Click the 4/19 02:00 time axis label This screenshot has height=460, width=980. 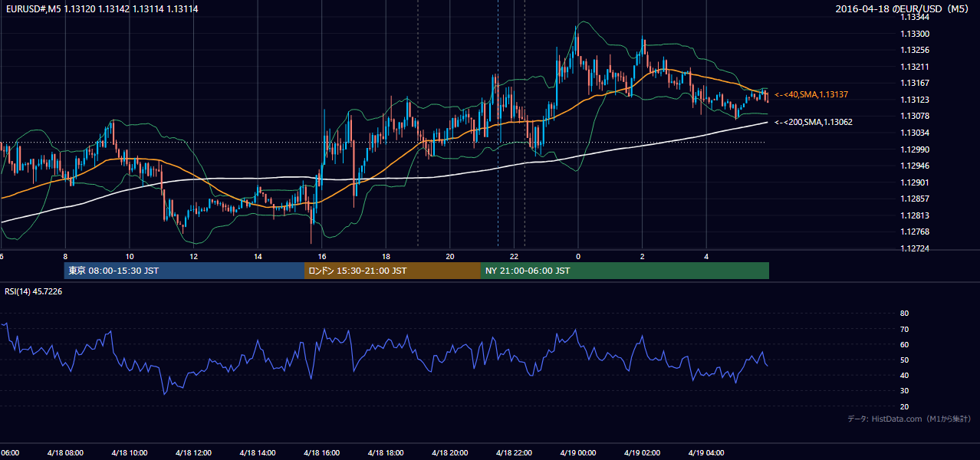tap(642, 453)
